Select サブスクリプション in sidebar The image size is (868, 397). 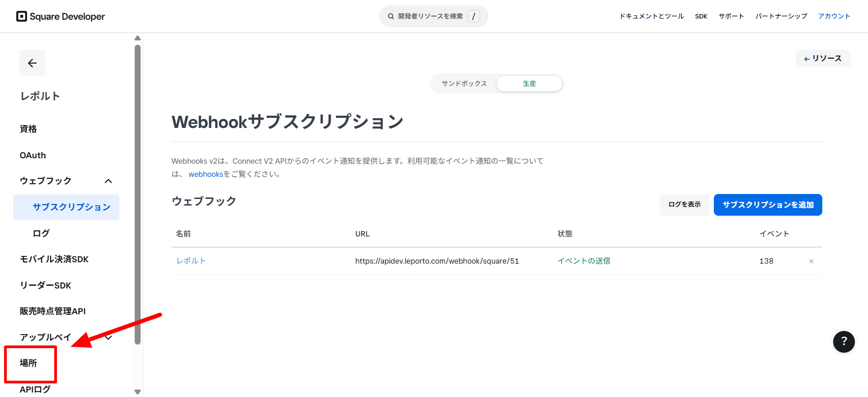[x=66, y=207]
